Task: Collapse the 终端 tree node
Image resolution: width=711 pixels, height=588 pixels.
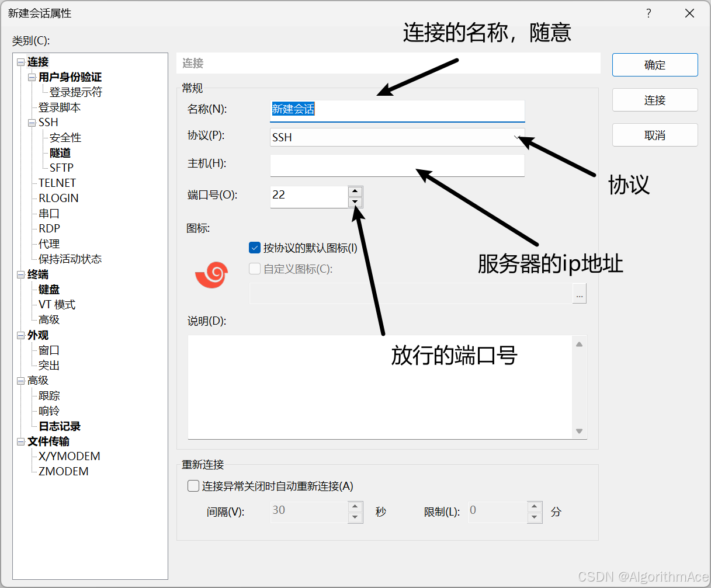Action: [x=21, y=274]
